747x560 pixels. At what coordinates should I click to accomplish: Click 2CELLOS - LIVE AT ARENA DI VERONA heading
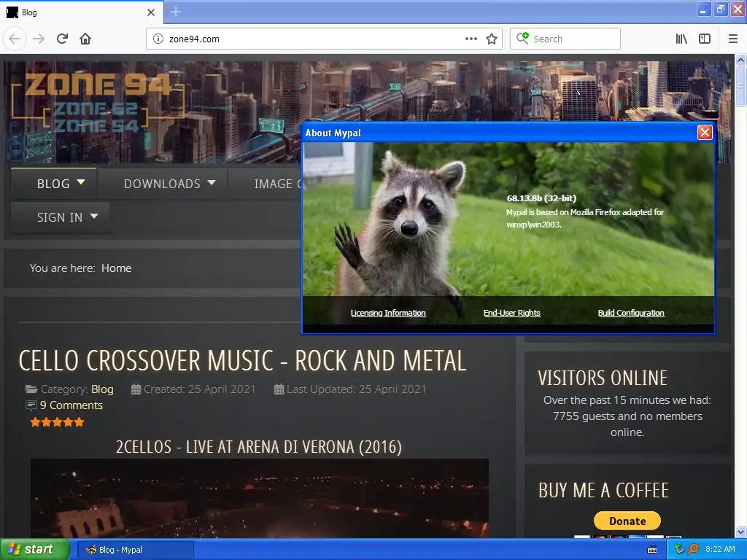tap(259, 447)
